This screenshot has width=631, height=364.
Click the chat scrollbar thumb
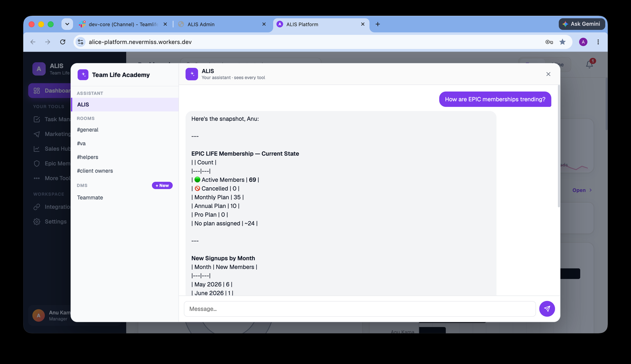558,146
